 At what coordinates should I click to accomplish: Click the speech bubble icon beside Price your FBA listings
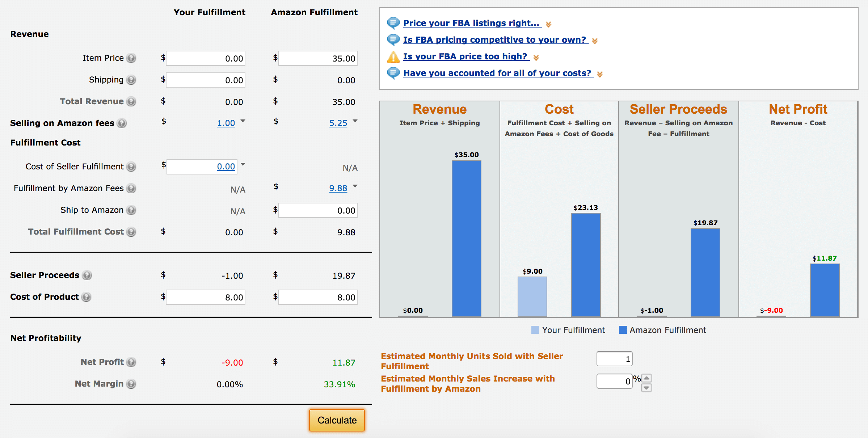393,23
